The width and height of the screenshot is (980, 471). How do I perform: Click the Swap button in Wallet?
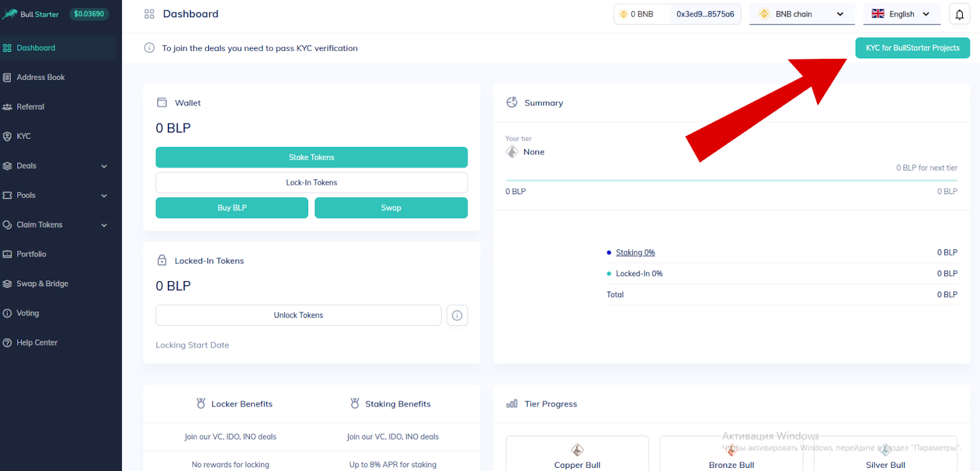tap(391, 208)
